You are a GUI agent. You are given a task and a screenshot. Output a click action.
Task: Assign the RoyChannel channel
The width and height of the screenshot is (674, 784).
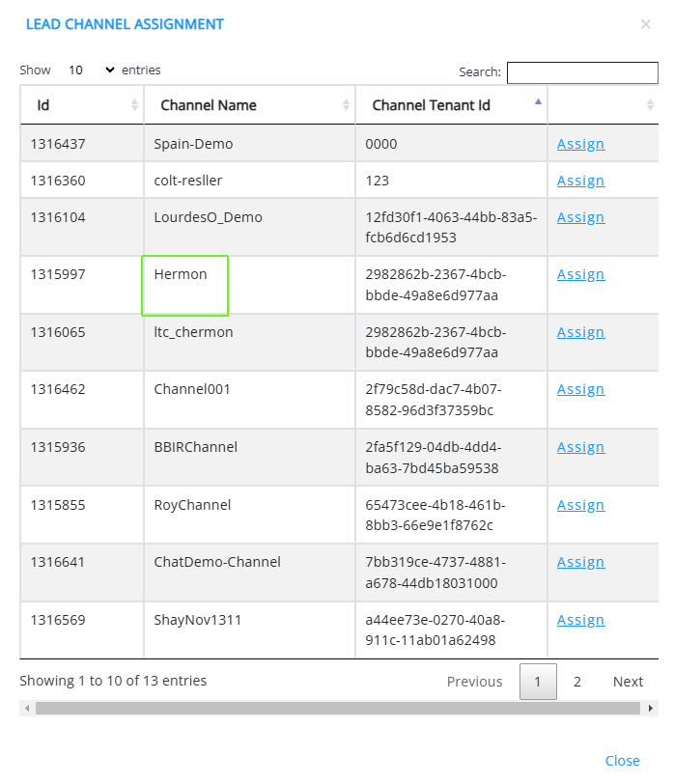pyautogui.click(x=580, y=505)
